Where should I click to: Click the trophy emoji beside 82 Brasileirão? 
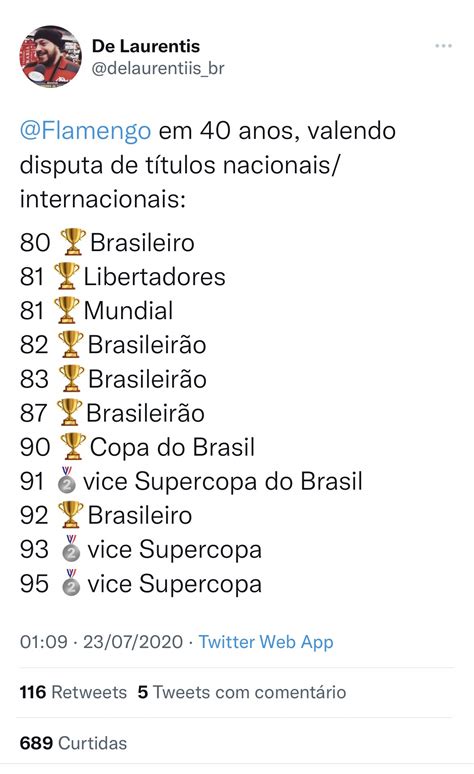click(x=71, y=344)
